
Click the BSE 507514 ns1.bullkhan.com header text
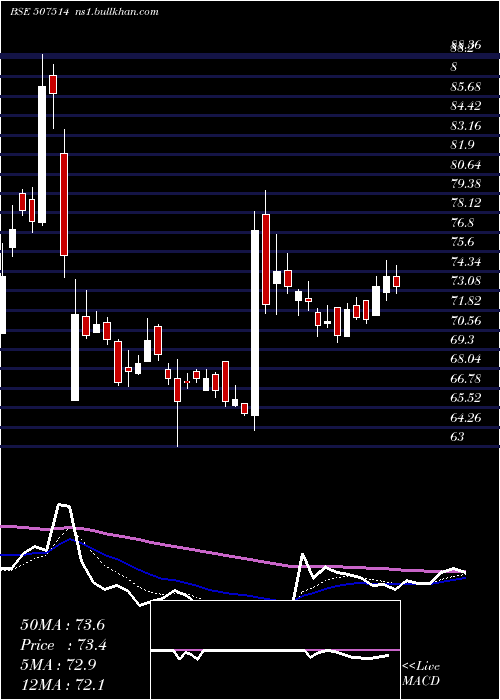[x=84, y=12]
